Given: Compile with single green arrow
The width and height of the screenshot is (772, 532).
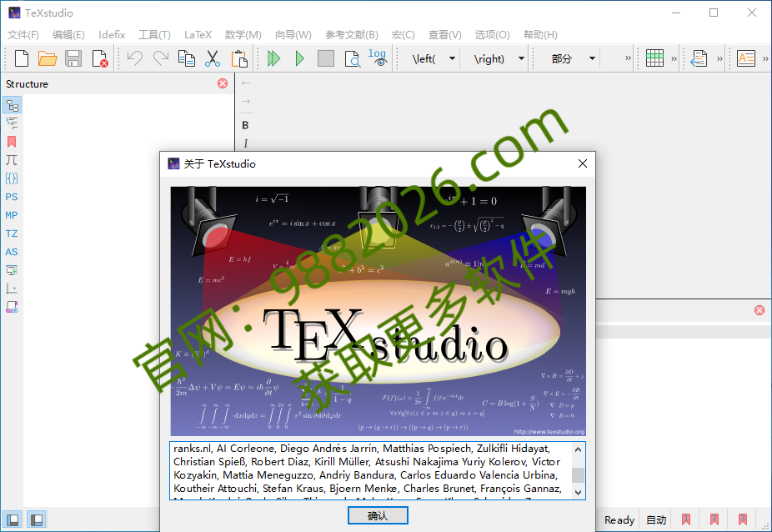Looking at the screenshot, I should [x=299, y=58].
